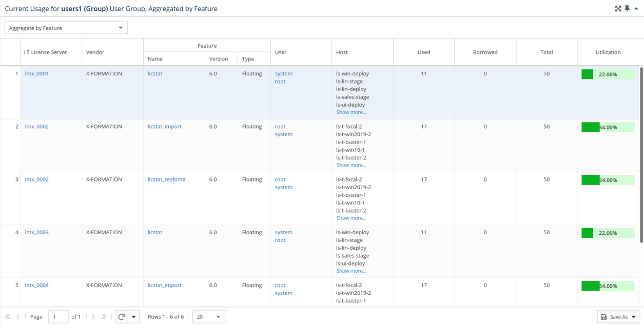Click the page number input field

point(58,317)
